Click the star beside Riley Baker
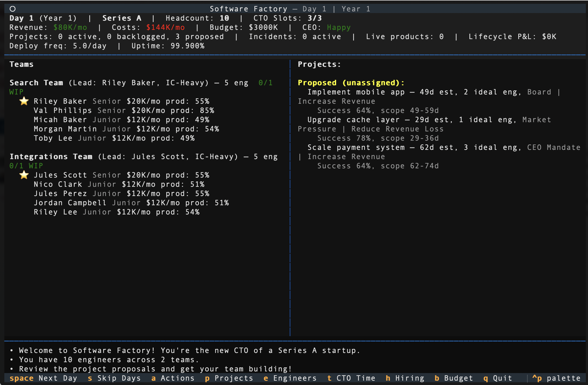The width and height of the screenshot is (588, 385). tap(24, 101)
